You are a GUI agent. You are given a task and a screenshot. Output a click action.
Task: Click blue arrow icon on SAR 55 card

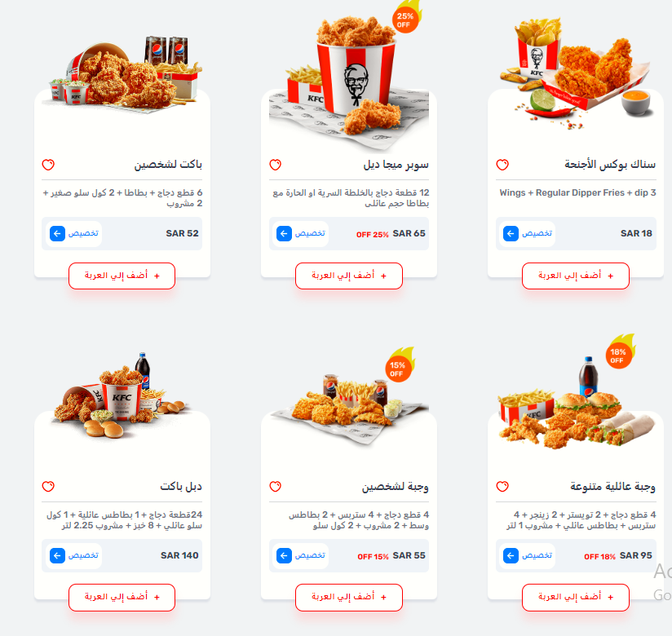point(284,555)
